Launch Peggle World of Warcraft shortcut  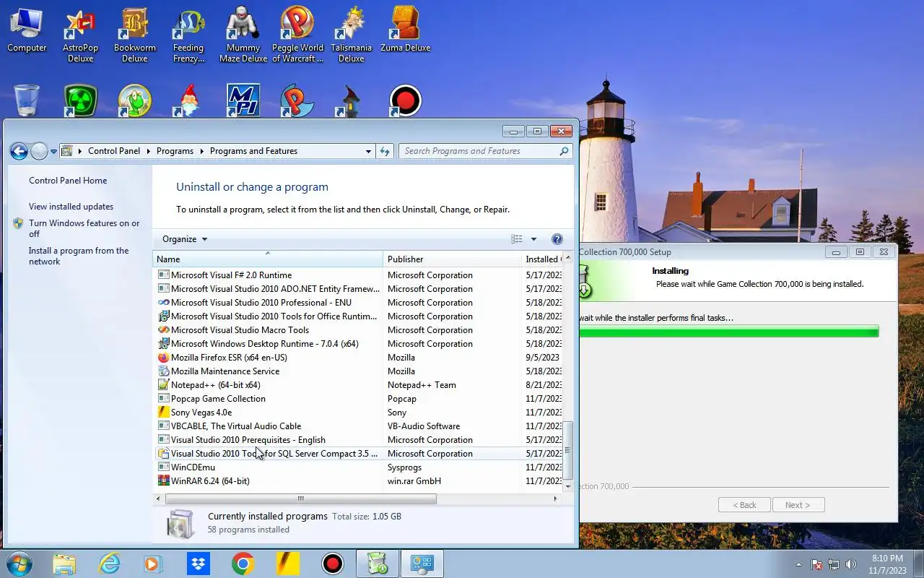297,35
